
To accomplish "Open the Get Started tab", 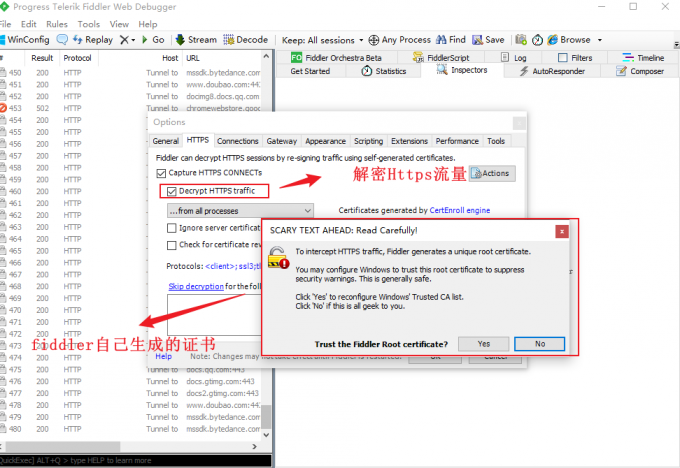I will click(310, 71).
